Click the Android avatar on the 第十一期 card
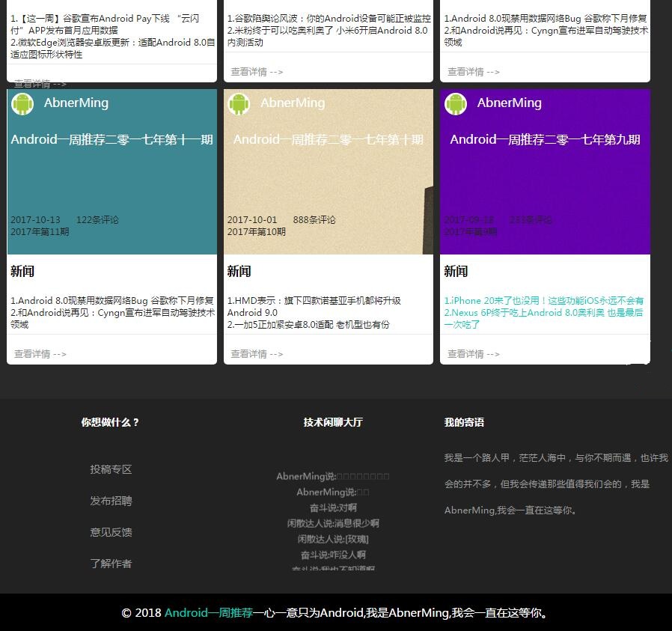 click(22, 104)
